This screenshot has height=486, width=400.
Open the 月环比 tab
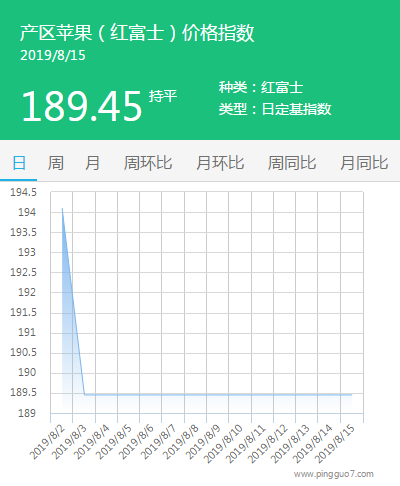coord(220,163)
